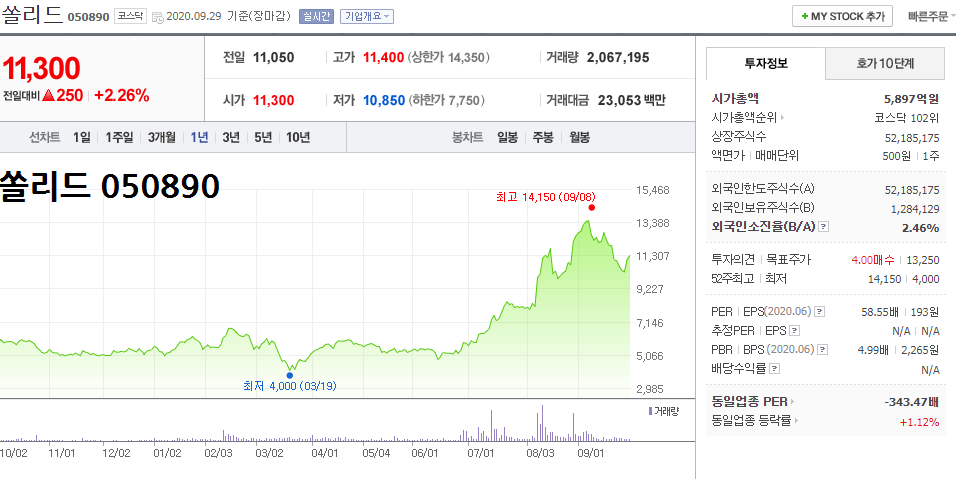Select the 1년 line chart period
This screenshot has height=479, width=956.
pos(199,137)
